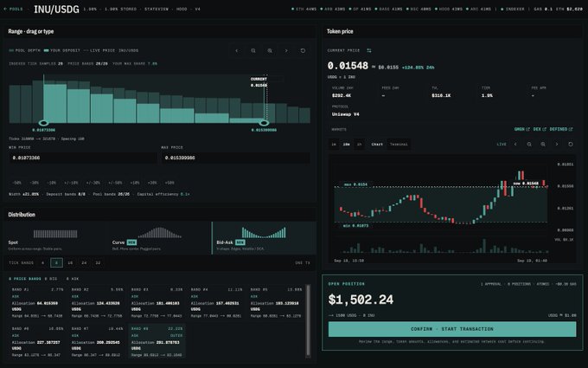
Task: Select the Band #3 card
Action: (x=157, y=303)
